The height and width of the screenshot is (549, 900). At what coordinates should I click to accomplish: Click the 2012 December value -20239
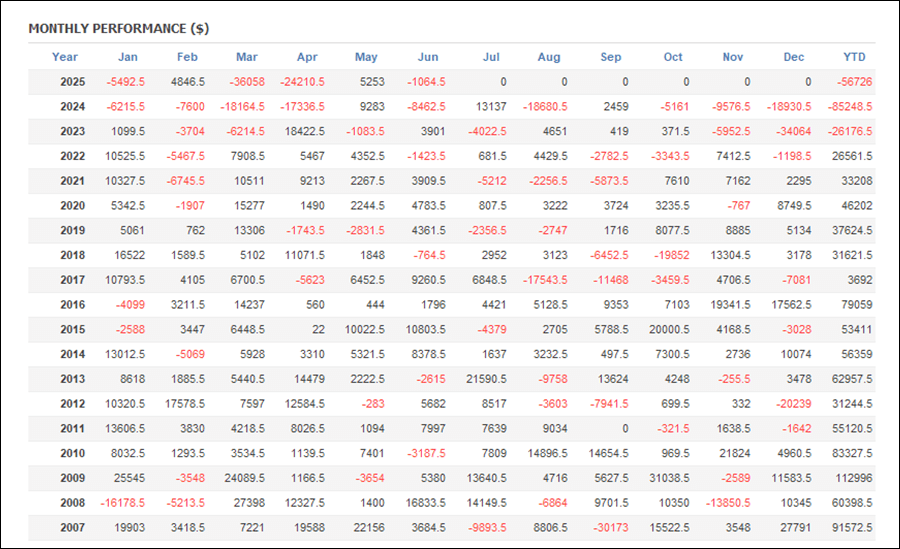tap(793, 404)
